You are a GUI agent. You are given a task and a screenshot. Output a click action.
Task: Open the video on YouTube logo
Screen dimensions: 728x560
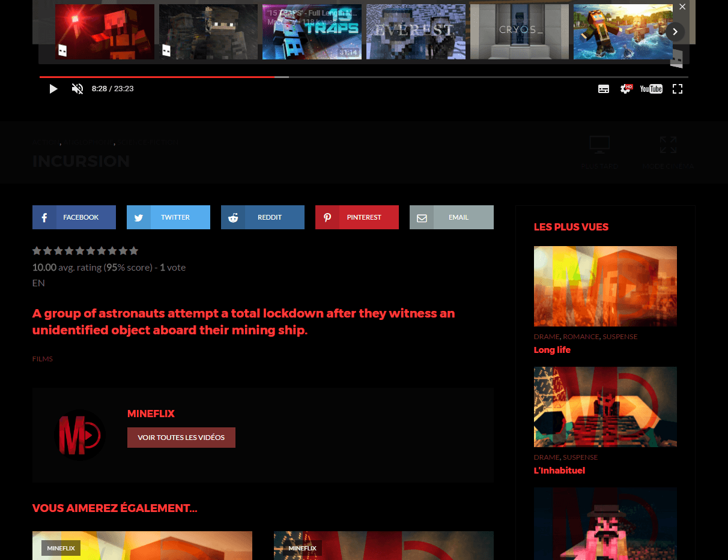click(x=651, y=89)
